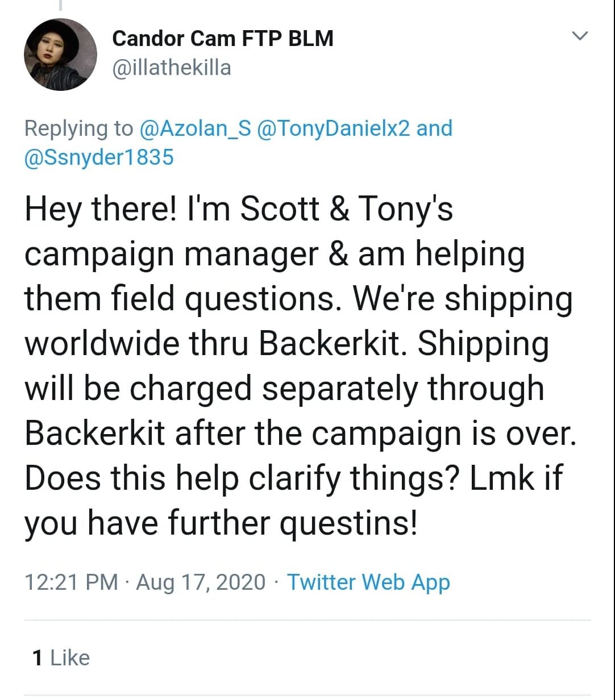Click the 'campaign manager' phrase in the tweet

click(171, 255)
